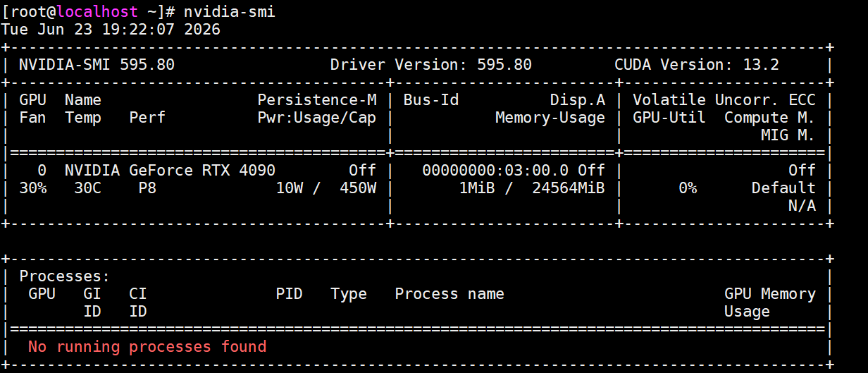Click the 10W power usage value
The height and width of the screenshot is (373, 868).
click(289, 188)
